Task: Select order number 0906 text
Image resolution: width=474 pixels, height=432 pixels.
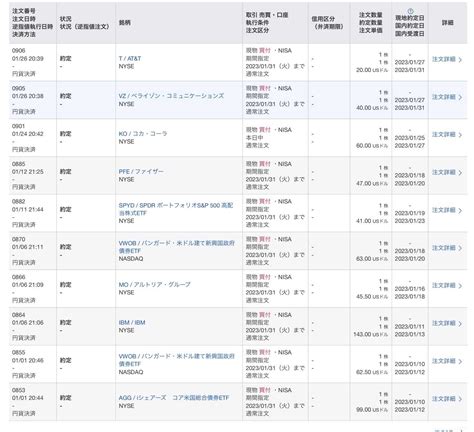Action: [19, 51]
